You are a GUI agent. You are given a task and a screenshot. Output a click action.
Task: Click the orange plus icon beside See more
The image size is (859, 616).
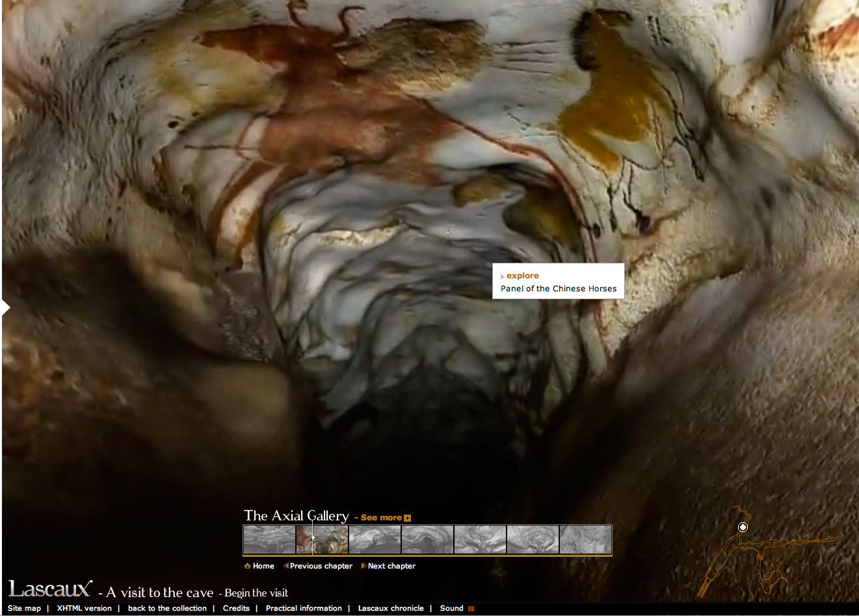click(x=408, y=518)
